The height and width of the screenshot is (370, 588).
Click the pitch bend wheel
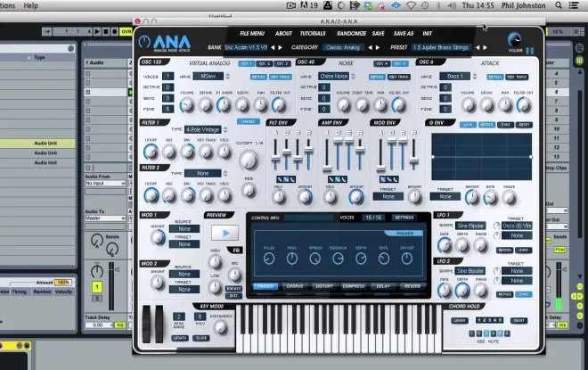click(x=146, y=324)
